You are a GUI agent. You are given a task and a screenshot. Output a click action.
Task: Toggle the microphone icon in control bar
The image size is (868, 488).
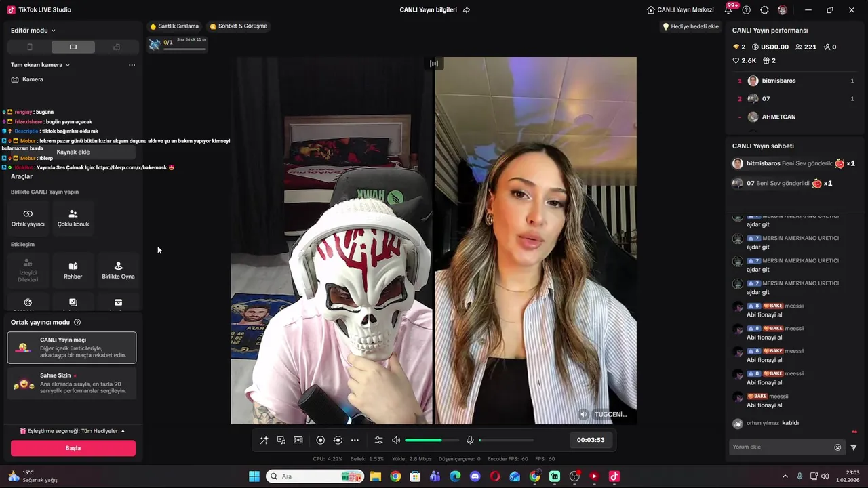(470, 440)
